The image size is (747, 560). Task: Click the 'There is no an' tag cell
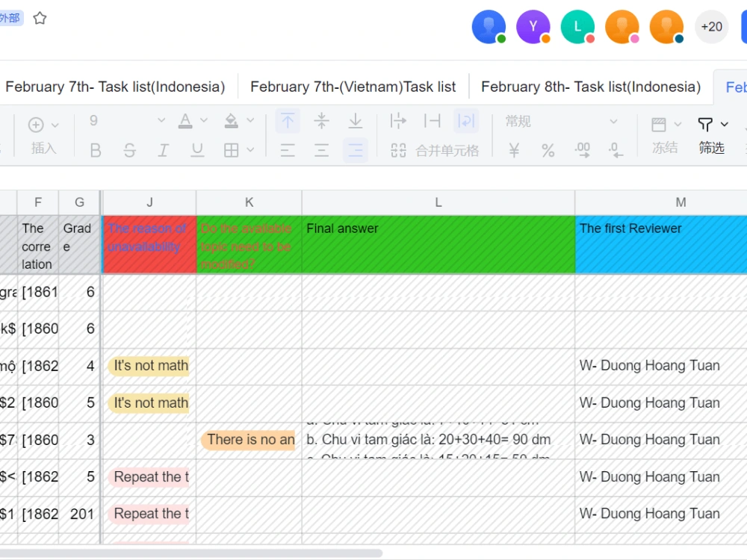(x=249, y=440)
